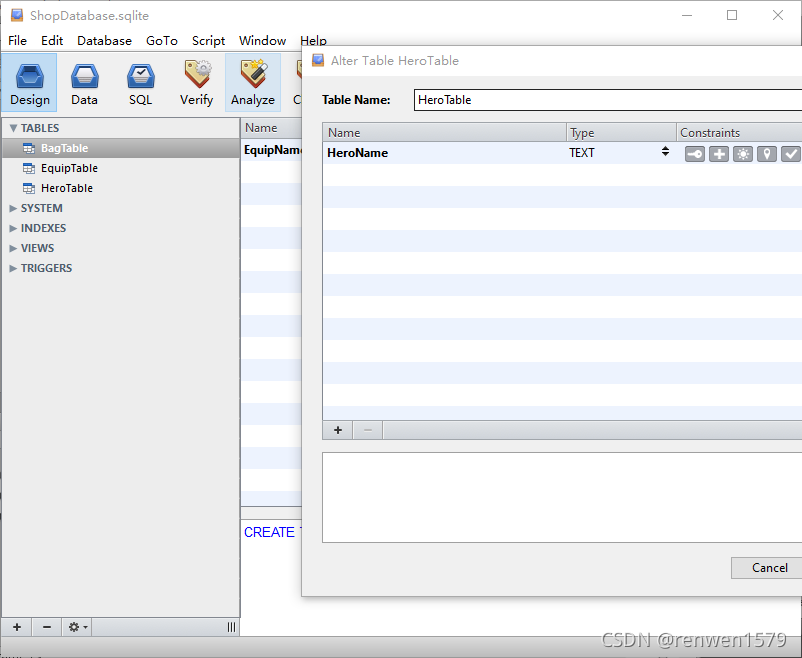802x658 pixels.
Task: Select EquipName row in main window
Action: 272,150
